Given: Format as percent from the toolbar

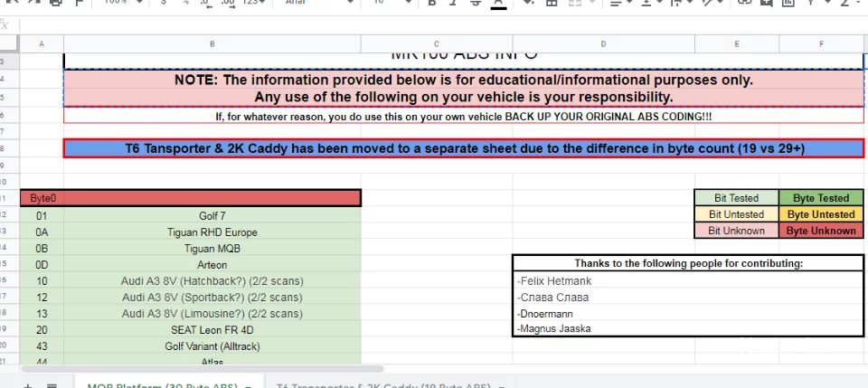Looking at the screenshot, I should tap(184, 3).
